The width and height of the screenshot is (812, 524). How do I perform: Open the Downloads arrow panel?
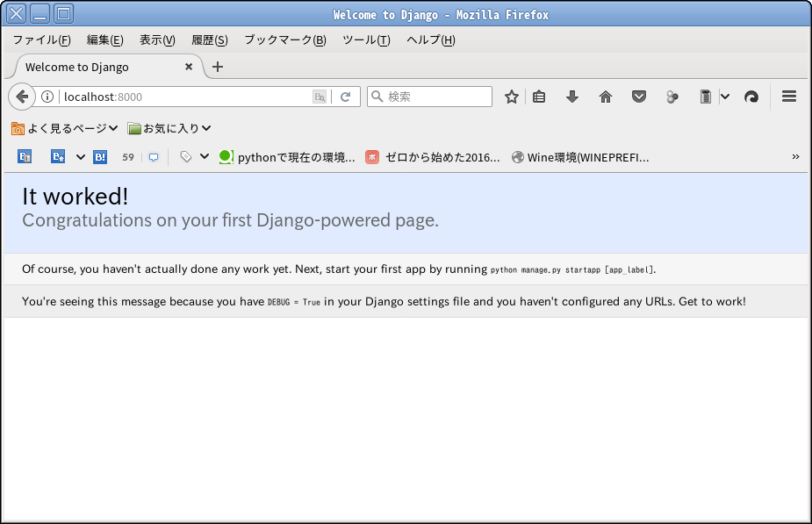tap(572, 97)
